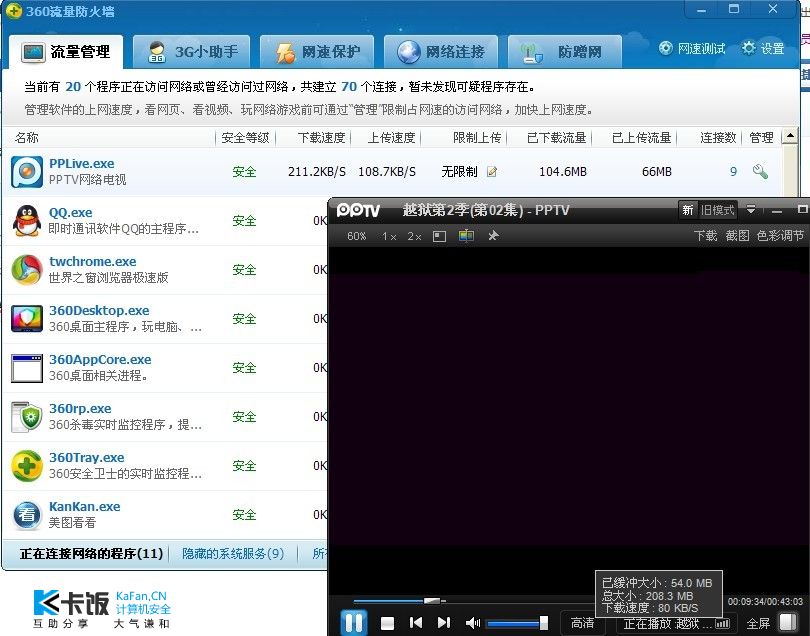Viewport: 810px width, 636px height.
Task: Open PPLive.exe connection count 9
Action: tap(734, 172)
